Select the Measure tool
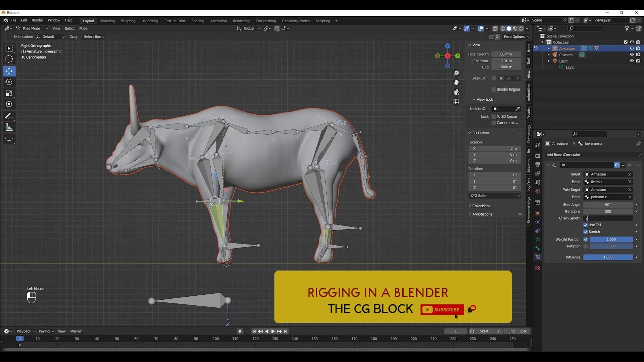This screenshot has height=362, width=644. 9,127
